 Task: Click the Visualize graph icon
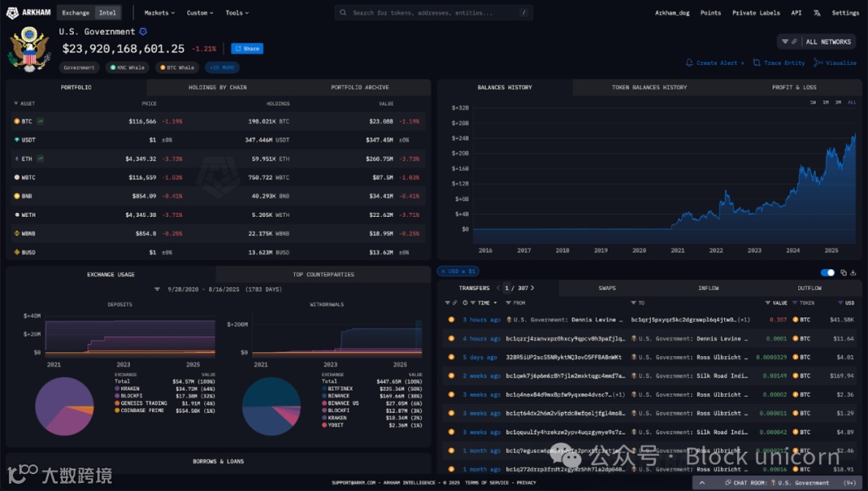(818, 63)
